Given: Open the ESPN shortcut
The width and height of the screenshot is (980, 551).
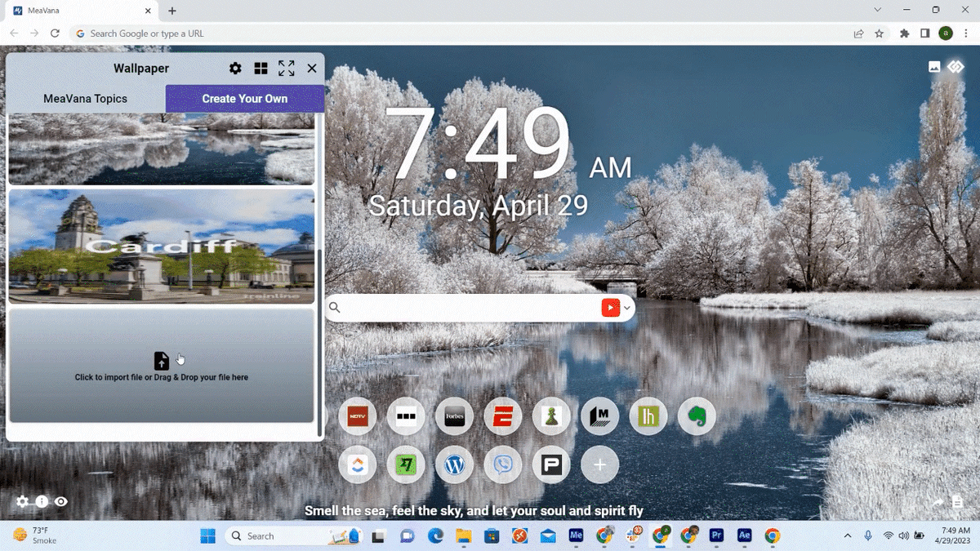Looking at the screenshot, I should pos(503,415).
